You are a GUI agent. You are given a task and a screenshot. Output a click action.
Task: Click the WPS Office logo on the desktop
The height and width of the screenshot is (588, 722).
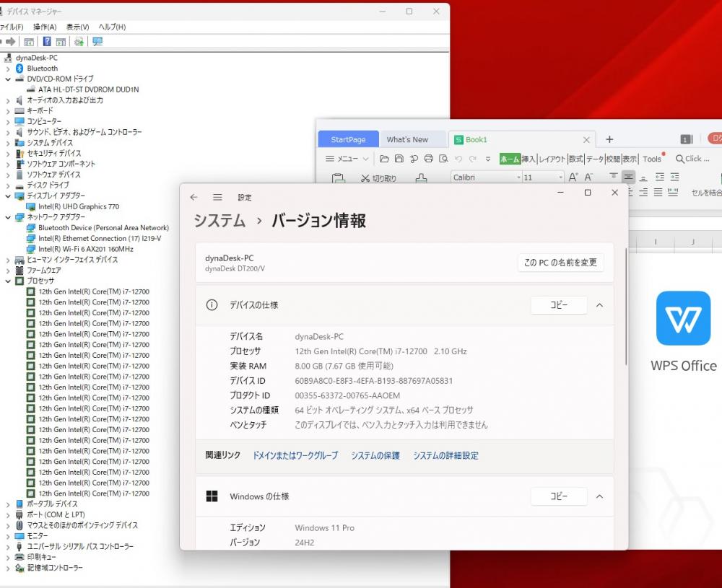(683, 318)
